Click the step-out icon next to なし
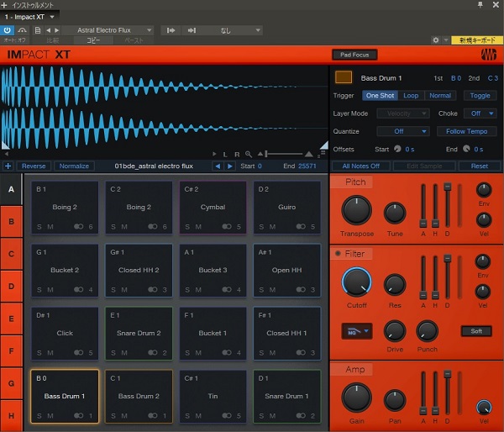Image resolution: width=504 pixels, height=432 pixels. tap(192, 30)
